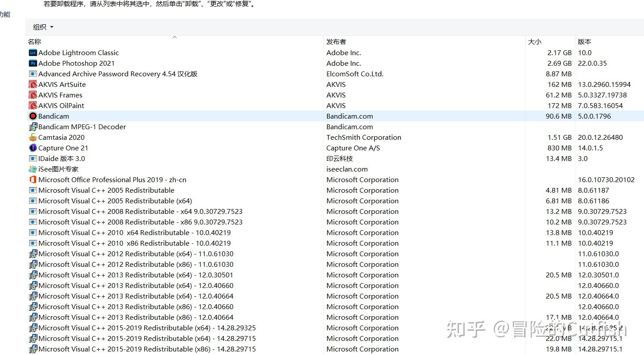
Task: Click icon of Visual C++ 2013 (x86) 12.0.40664
Action: (33, 317)
